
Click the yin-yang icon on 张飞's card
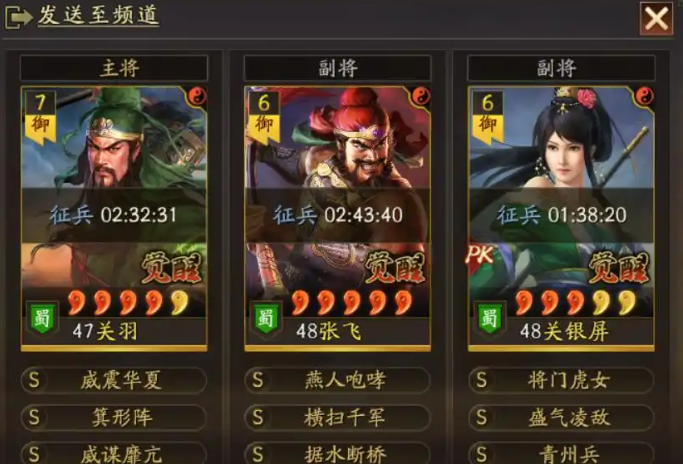(421, 96)
